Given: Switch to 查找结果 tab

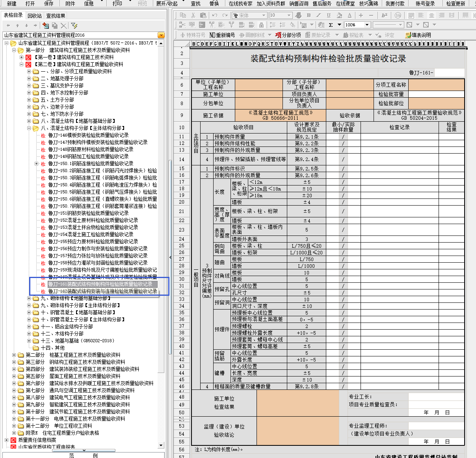Looking at the screenshot, I should [x=56, y=16].
